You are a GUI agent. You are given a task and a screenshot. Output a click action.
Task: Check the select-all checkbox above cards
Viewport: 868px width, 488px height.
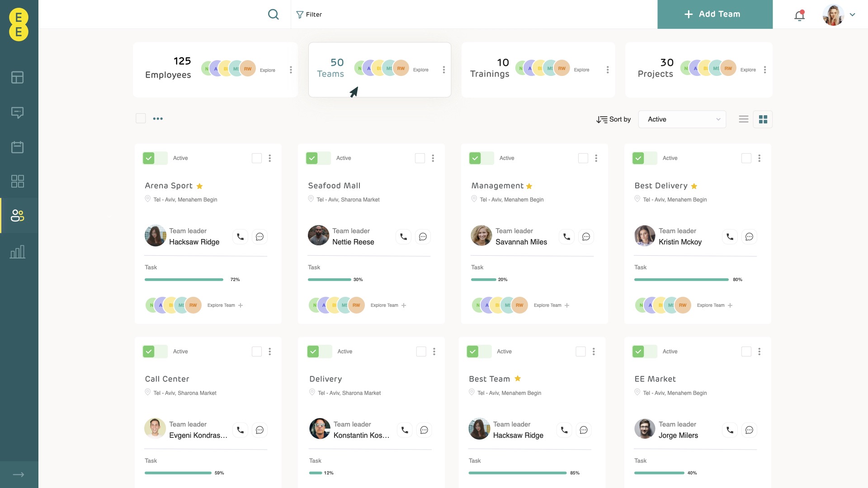point(141,118)
